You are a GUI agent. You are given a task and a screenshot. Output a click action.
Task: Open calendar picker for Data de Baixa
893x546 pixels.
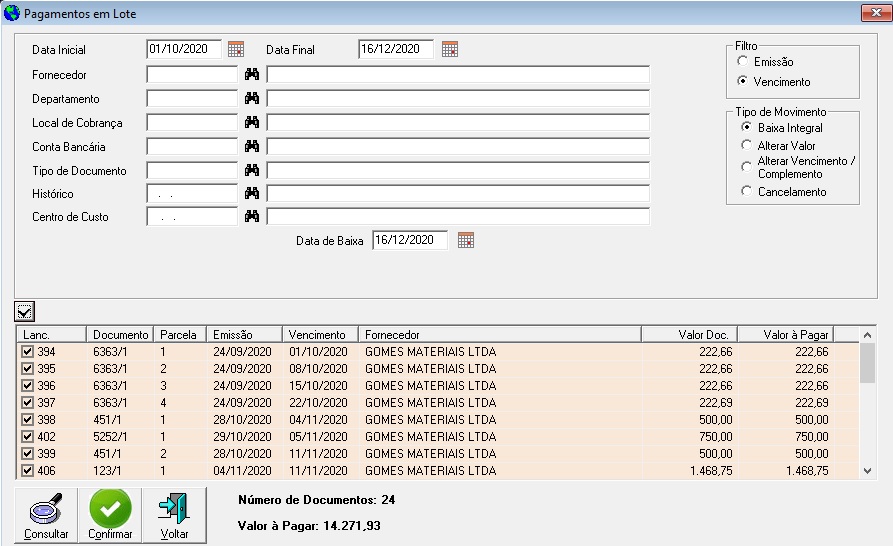tap(465, 240)
